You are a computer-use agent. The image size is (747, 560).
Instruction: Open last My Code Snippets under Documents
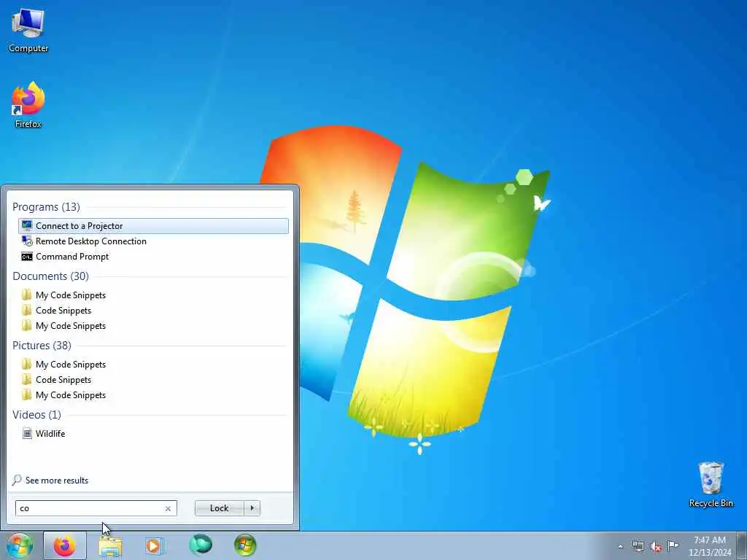pos(153,326)
